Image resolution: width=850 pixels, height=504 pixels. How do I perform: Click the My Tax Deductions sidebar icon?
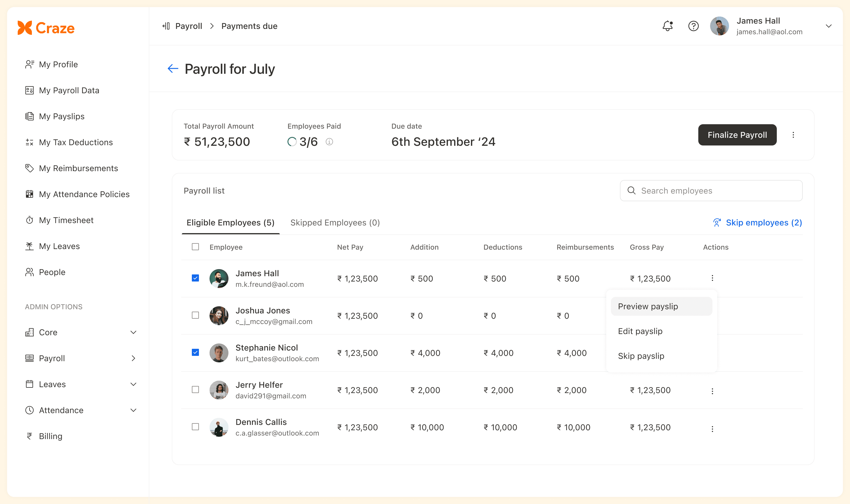point(29,142)
